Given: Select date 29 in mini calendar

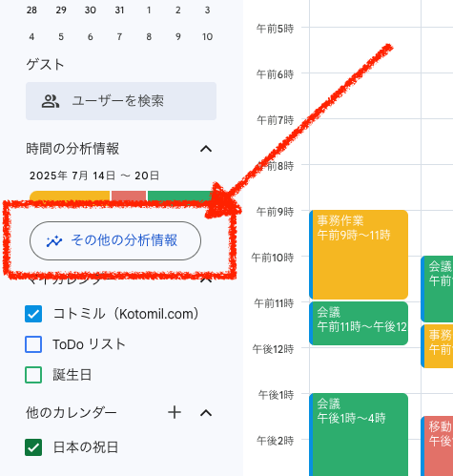Looking at the screenshot, I should (61, 10).
